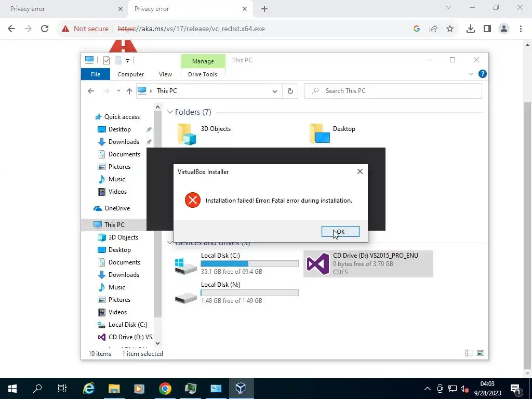Open a new Chrome tab
This screenshot has width=532, height=399.
point(264,9)
